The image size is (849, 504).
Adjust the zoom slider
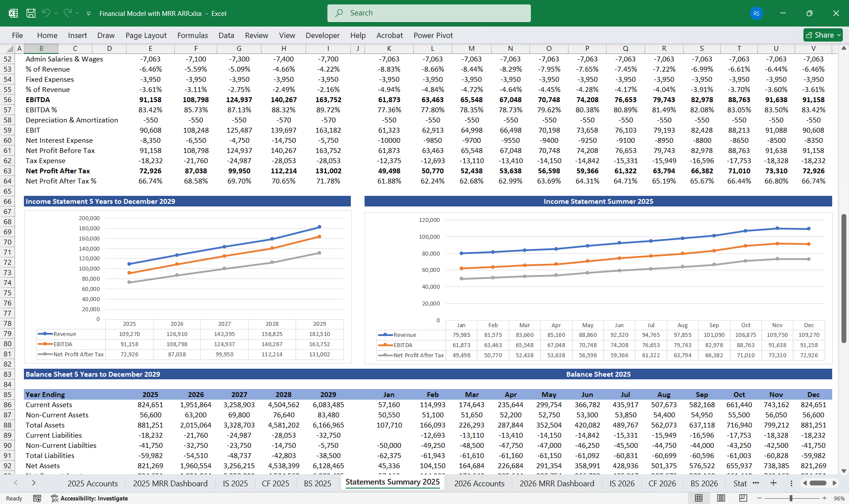tap(791, 498)
